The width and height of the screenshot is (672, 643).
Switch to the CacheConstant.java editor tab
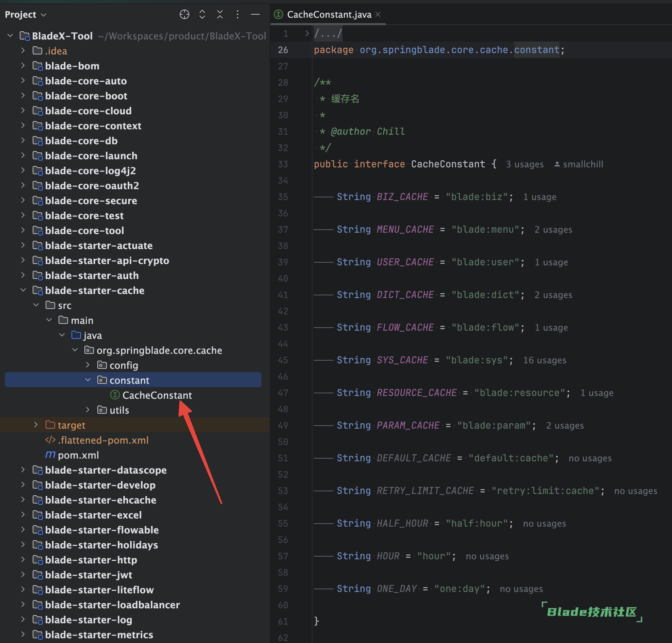click(x=329, y=14)
